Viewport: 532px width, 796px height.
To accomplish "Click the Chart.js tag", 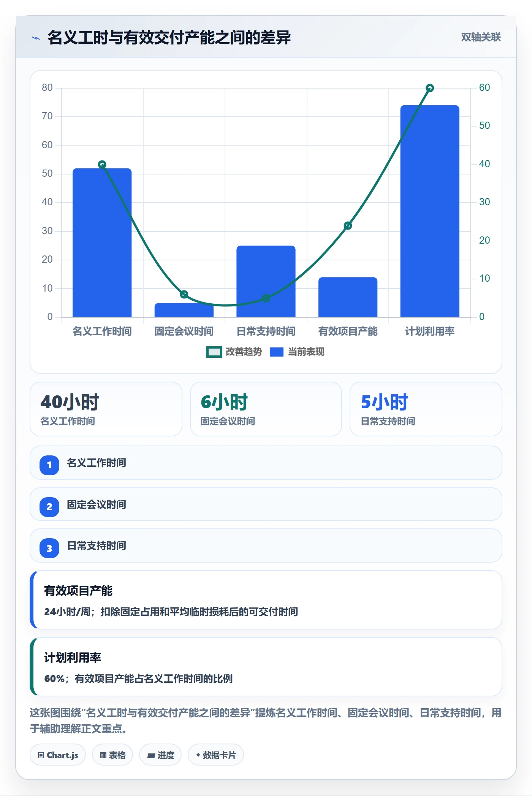I will [58, 755].
